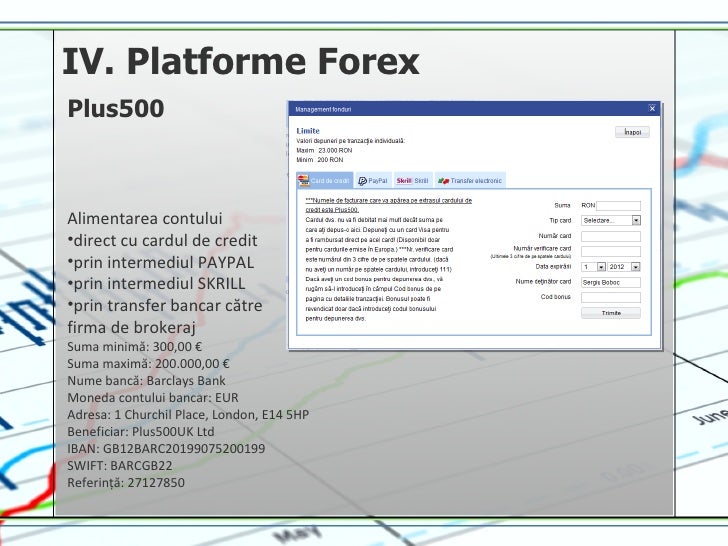Click the Churchil Place address line

[x=188, y=415]
